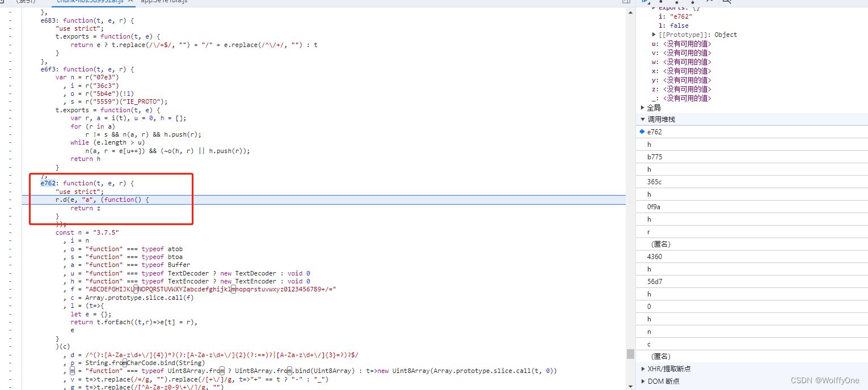Select scope variable u with no available value
This screenshot has width=868, height=390.
coord(682,44)
